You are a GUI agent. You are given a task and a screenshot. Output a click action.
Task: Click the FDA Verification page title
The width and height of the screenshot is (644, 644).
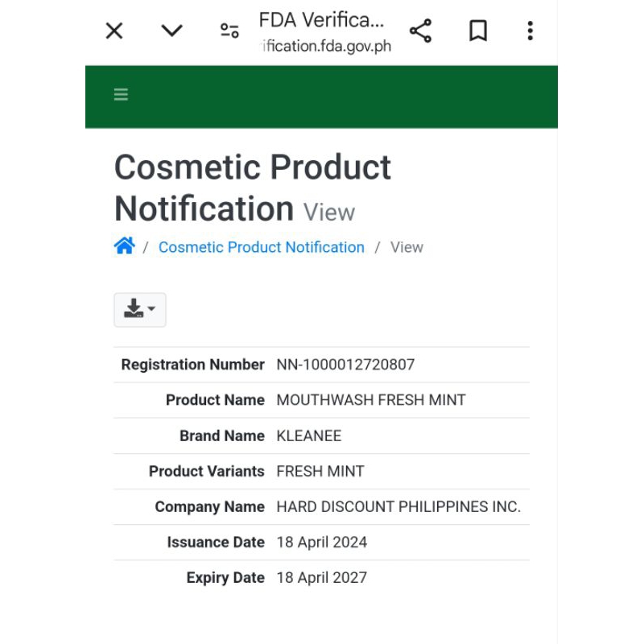point(321,20)
